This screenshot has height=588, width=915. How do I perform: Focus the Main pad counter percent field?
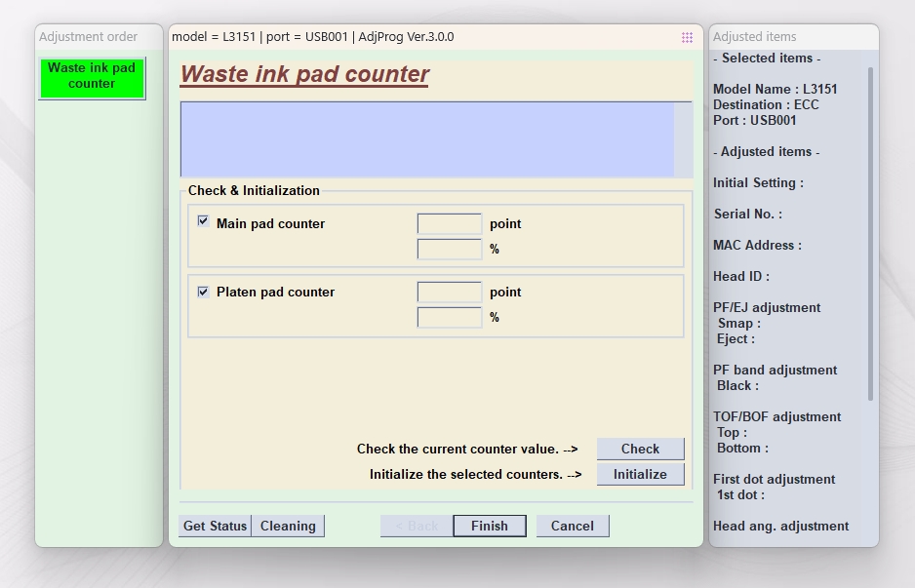coord(450,249)
